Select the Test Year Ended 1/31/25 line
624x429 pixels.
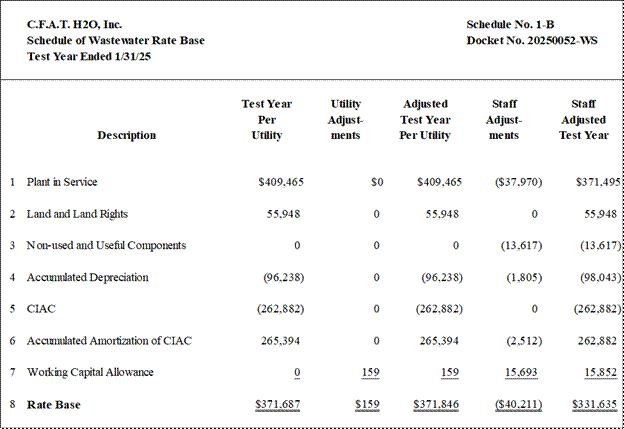89,56
